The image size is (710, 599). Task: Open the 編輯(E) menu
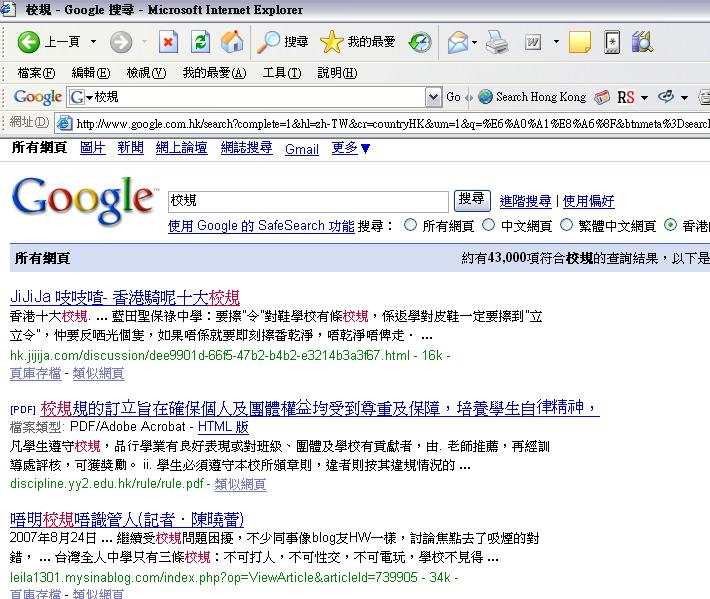point(91,72)
